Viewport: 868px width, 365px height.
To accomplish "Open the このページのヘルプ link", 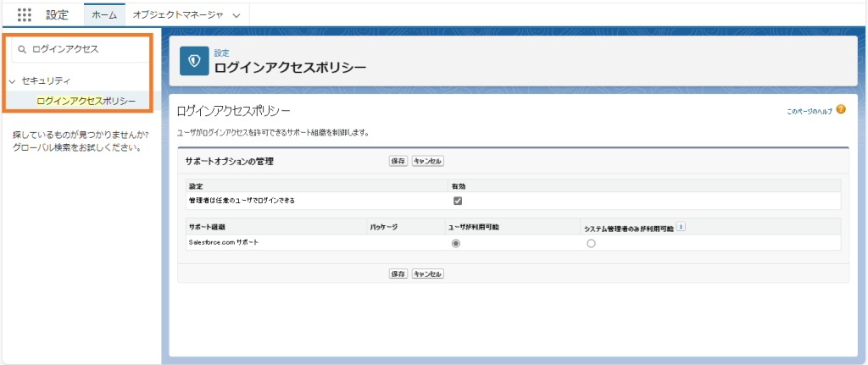I will [x=810, y=111].
